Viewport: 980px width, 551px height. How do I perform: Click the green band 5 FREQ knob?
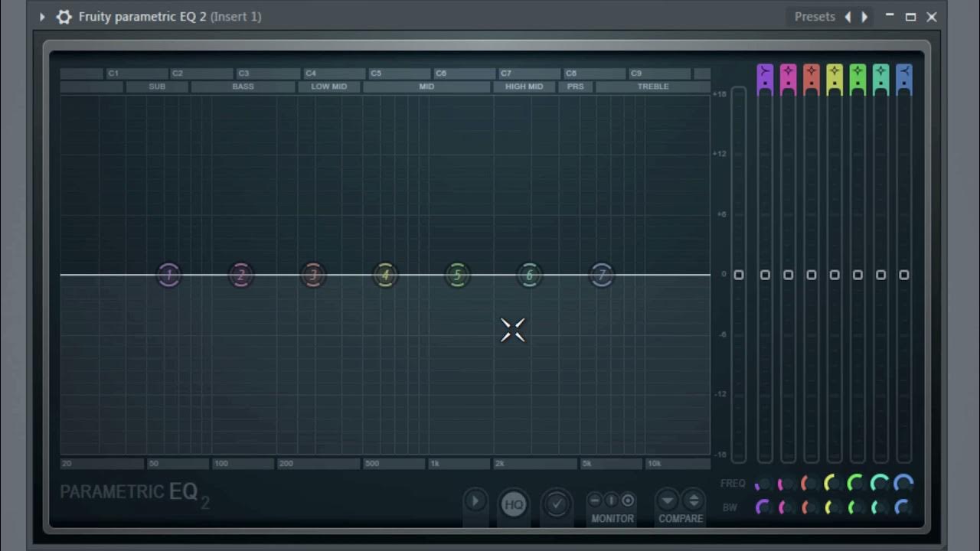point(857,484)
